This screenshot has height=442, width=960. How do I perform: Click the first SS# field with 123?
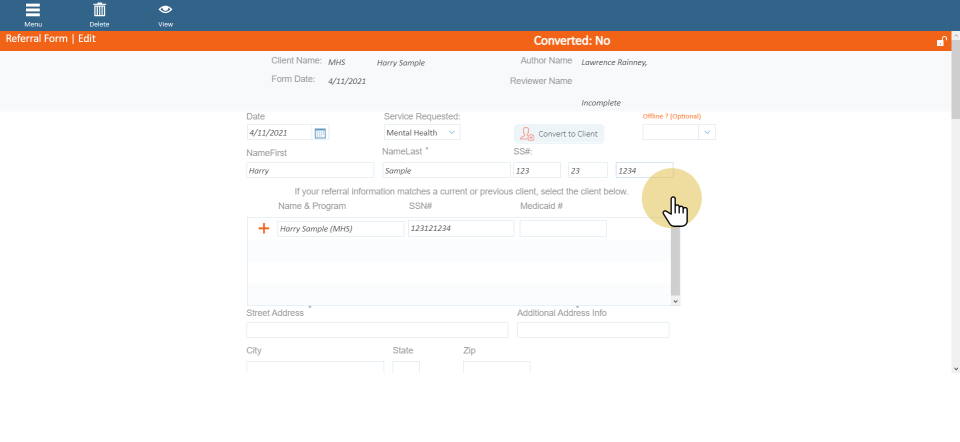pos(537,171)
